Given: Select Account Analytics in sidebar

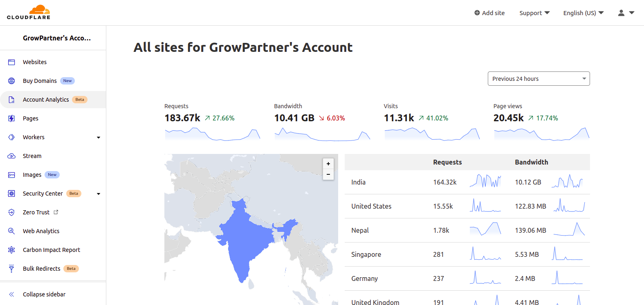Looking at the screenshot, I should [x=46, y=100].
